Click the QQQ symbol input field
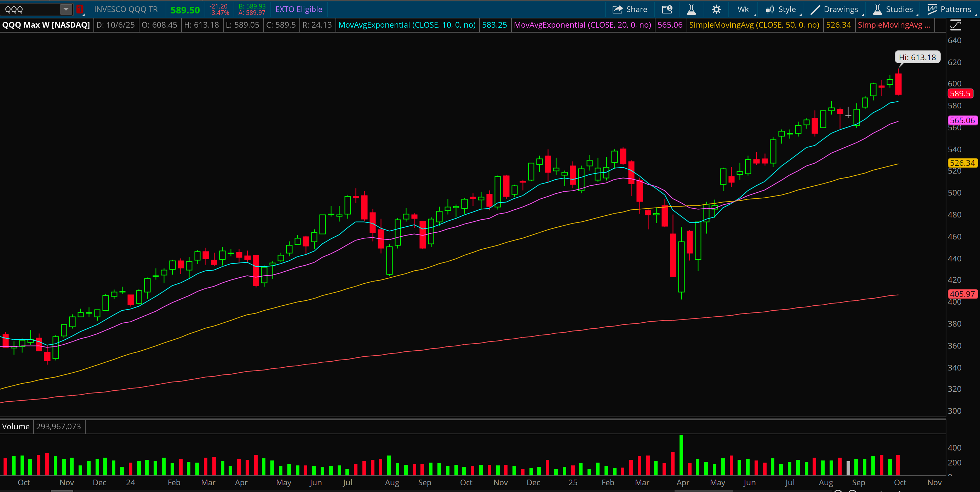Image resolution: width=980 pixels, height=492 pixels. [x=30, y=9]
